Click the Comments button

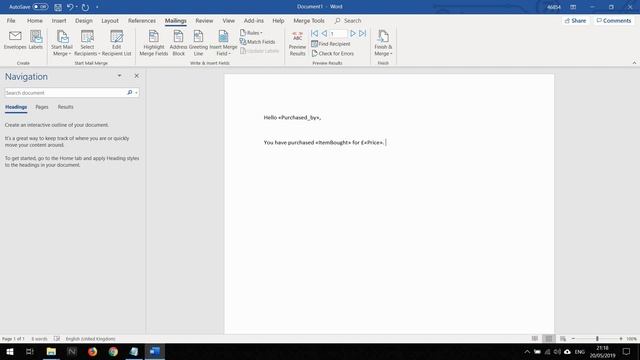click(614, 20)
